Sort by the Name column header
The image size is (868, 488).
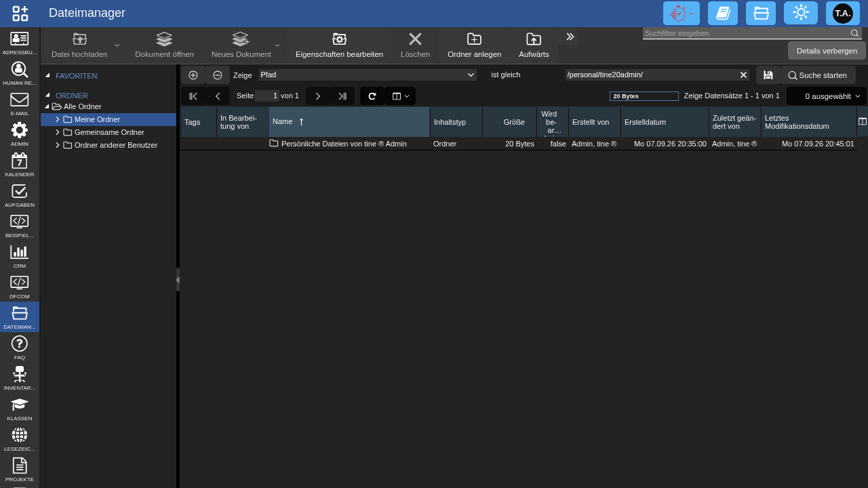(349, 122)
